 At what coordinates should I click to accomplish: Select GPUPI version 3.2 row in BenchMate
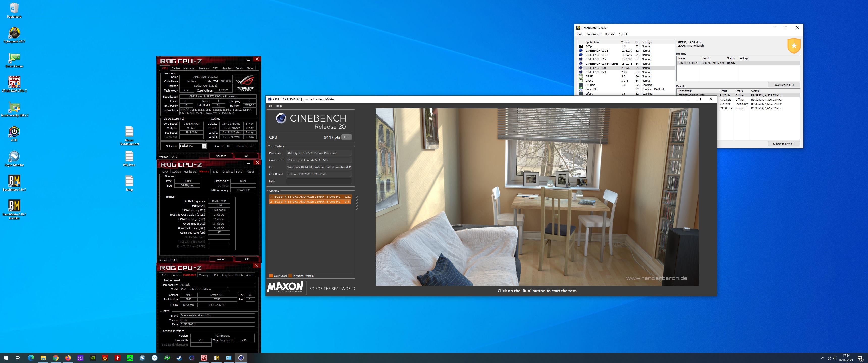tap(627, 76)
